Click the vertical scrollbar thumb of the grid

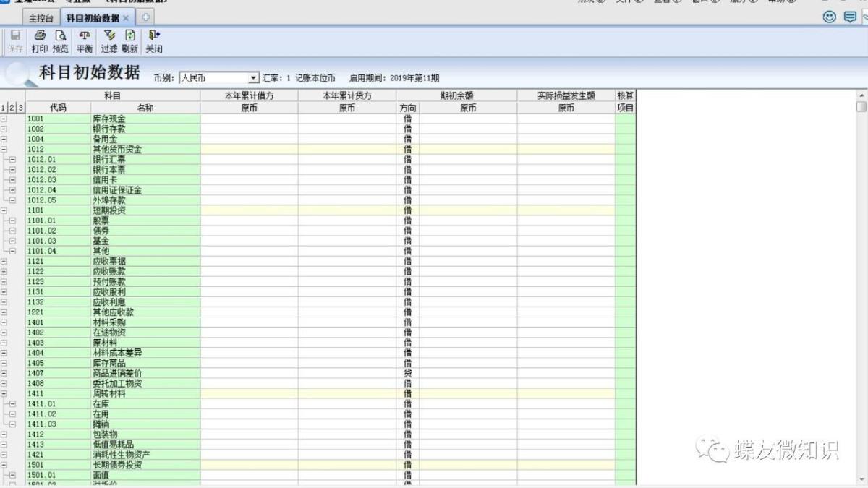(x=861, y=107)
